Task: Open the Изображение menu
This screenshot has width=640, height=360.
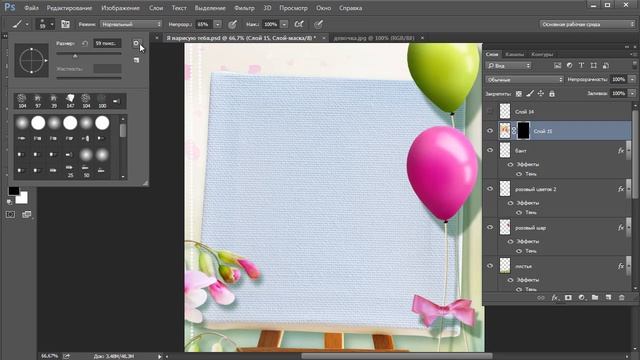Action: (x=120, y=8)
